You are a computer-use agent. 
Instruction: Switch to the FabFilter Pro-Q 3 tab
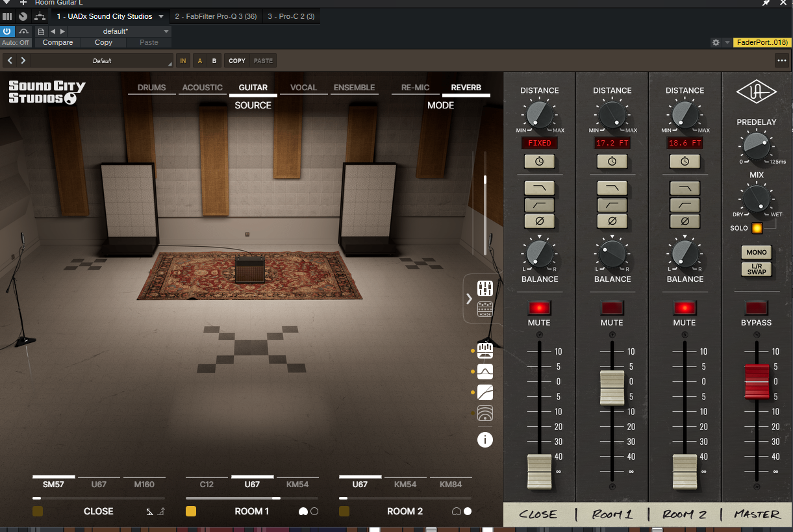pos(216,16)
